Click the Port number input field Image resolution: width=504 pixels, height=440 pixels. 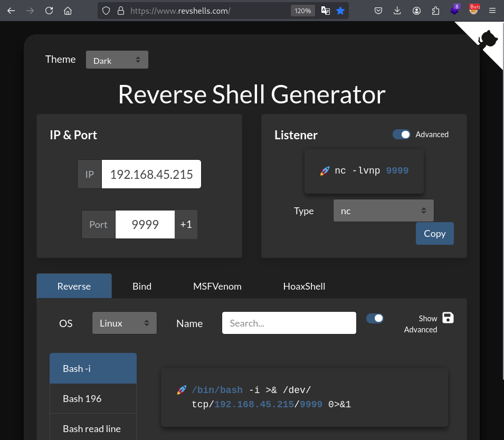tap(145, 224)
